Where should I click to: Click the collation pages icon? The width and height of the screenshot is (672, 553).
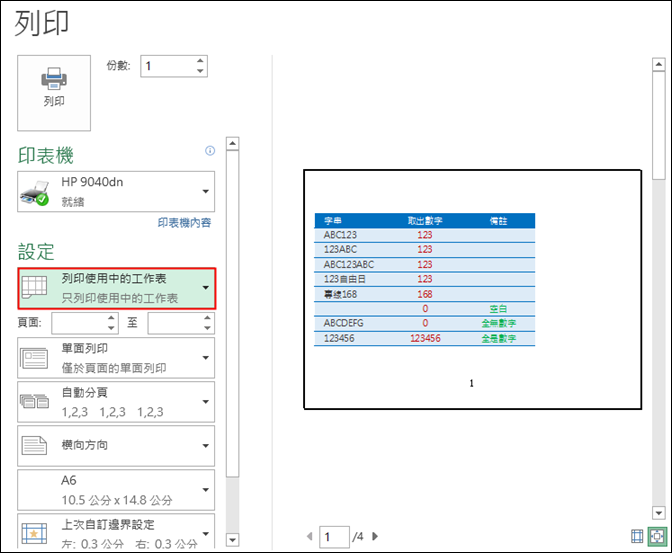click(35, 401)
